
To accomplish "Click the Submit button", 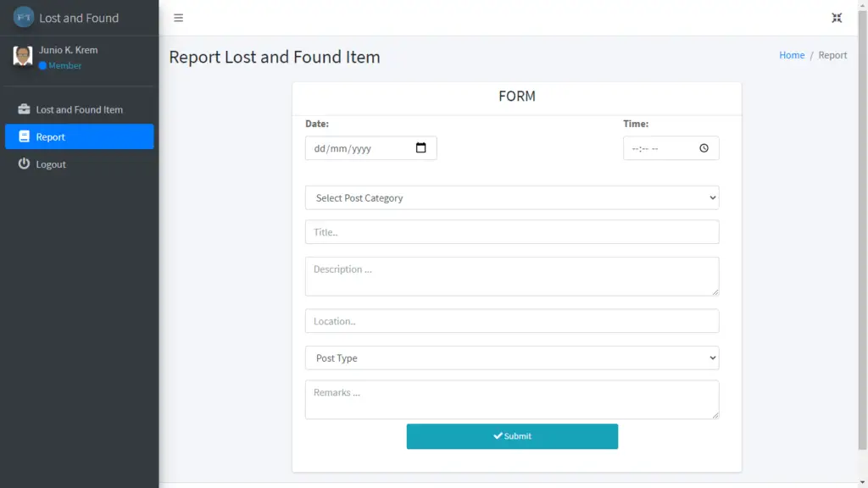I will click(512, 435).
